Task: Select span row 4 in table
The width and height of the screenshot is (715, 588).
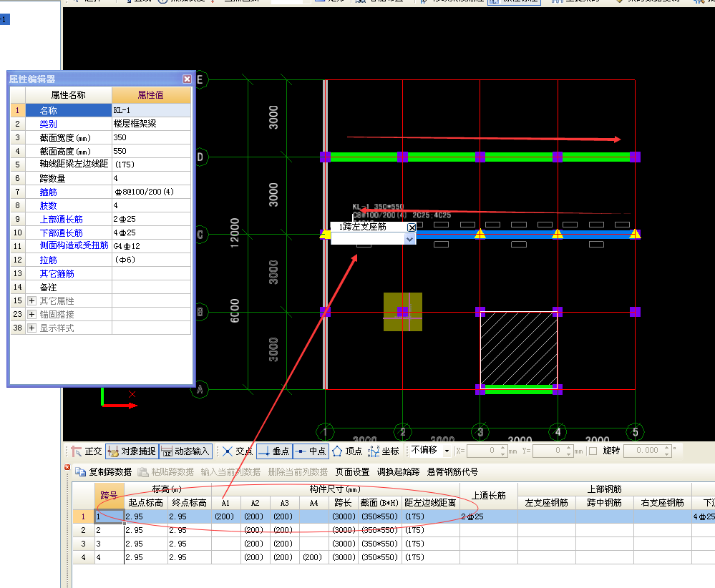Action: (x=83, y=557)
